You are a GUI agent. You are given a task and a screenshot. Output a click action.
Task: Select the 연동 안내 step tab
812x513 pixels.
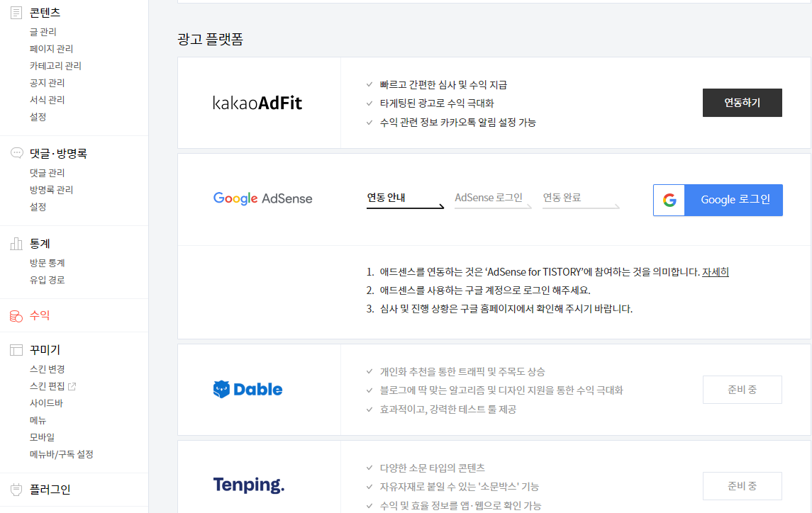click(405, 199)
